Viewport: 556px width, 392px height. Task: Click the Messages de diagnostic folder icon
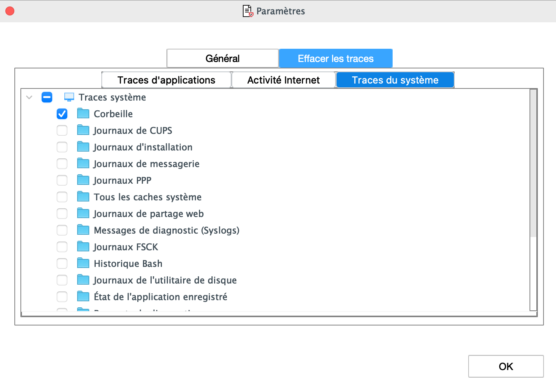(83, 230)
